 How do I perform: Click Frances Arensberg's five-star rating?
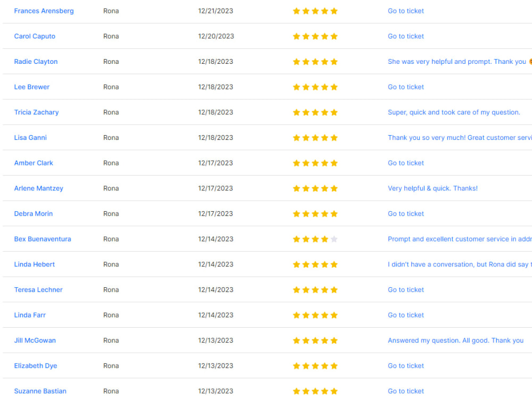[x=315, y=11]
